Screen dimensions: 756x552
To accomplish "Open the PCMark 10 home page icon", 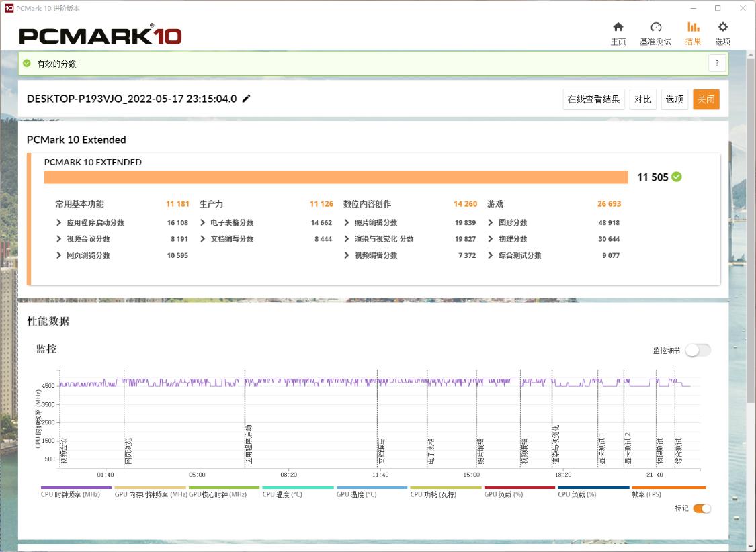I will [x=618, y=28].
